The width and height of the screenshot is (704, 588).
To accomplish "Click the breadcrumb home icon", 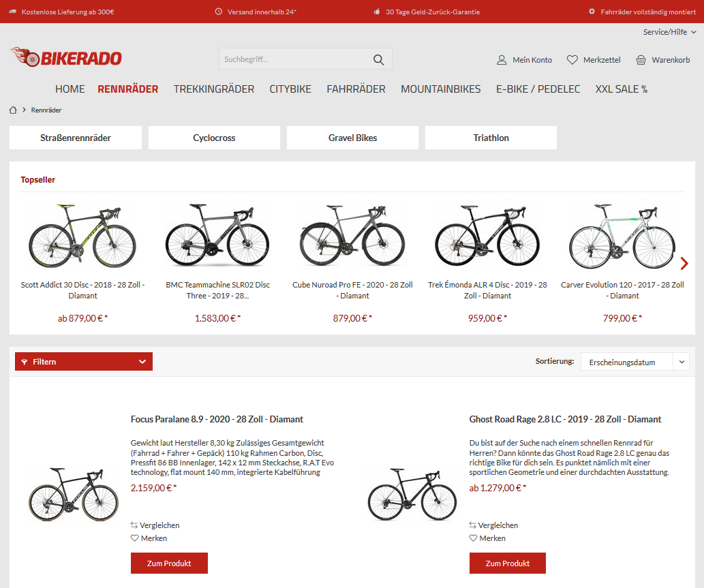I will [13, 110].
